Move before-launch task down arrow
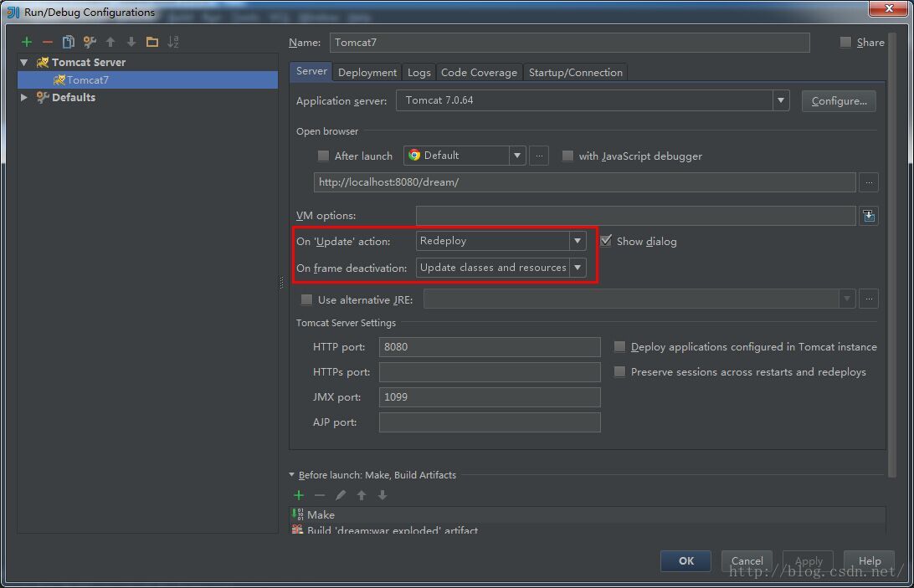 coord(383,495)
